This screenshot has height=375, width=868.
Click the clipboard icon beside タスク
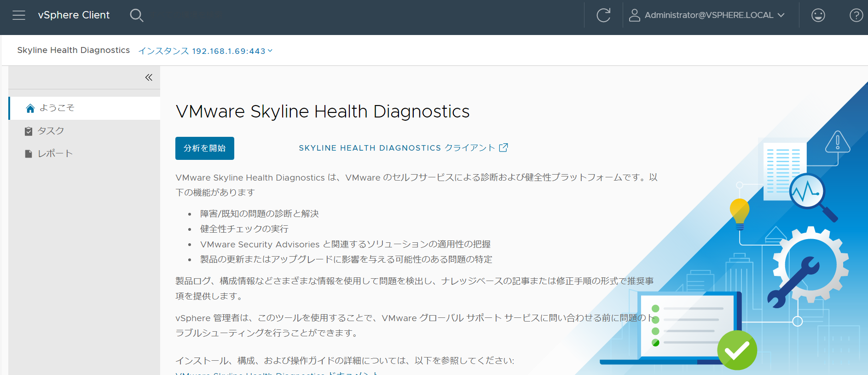pos(29,131)
